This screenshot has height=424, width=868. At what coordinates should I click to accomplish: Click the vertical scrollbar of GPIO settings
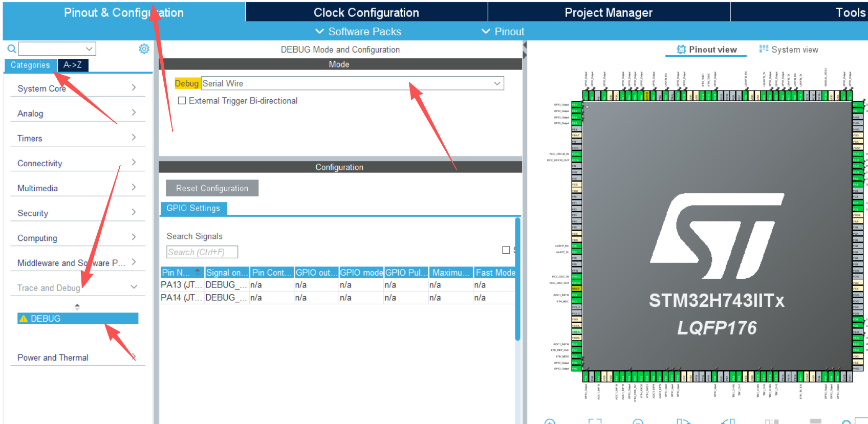tap(517, 279)
